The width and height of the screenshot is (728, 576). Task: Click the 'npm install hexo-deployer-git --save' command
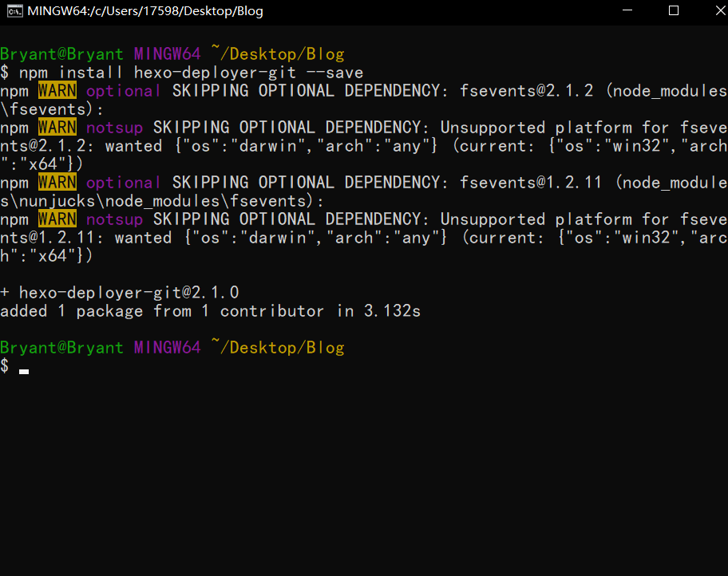pyautogui.click(x=192, y=73)
